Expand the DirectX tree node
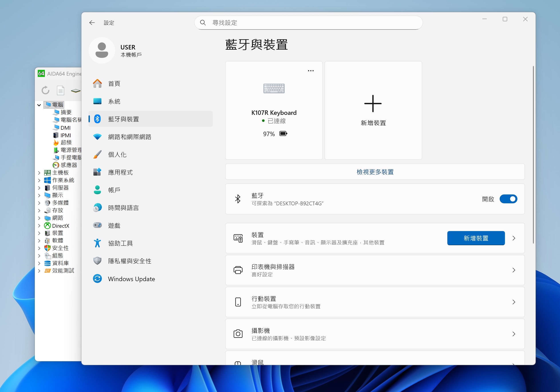560x392 pixels. (x=39, y=226)
